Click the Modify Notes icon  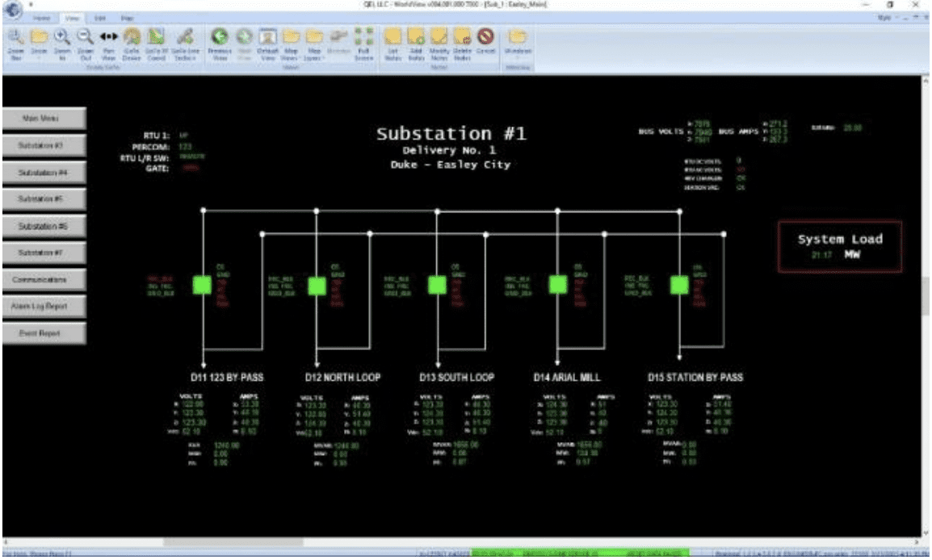[x=439, y=44]
